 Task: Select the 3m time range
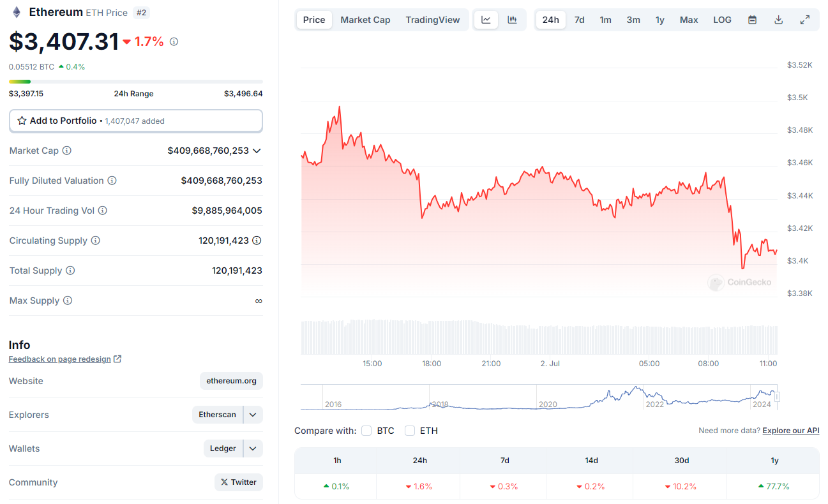tap(633, 20)
